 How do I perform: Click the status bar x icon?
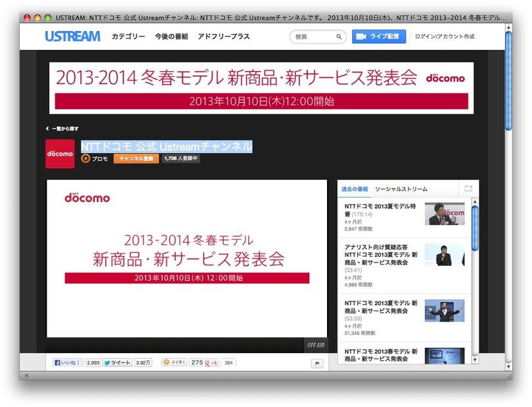coord(26,375)
